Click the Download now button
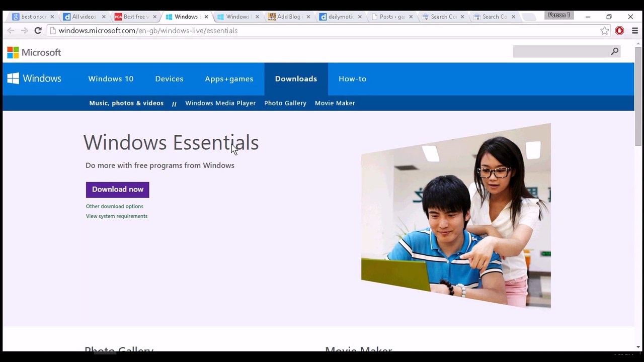644x362 pixels. [117, 190]
